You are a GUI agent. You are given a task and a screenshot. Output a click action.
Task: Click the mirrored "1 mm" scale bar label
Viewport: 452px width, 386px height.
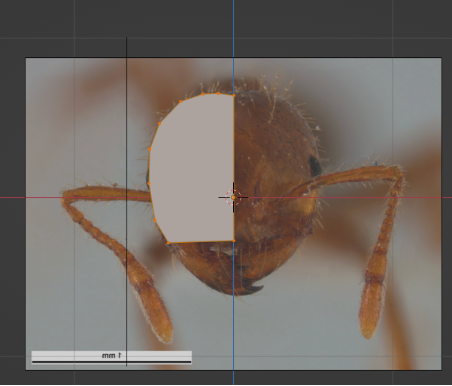pyautogui.click(x=112, y=356)
